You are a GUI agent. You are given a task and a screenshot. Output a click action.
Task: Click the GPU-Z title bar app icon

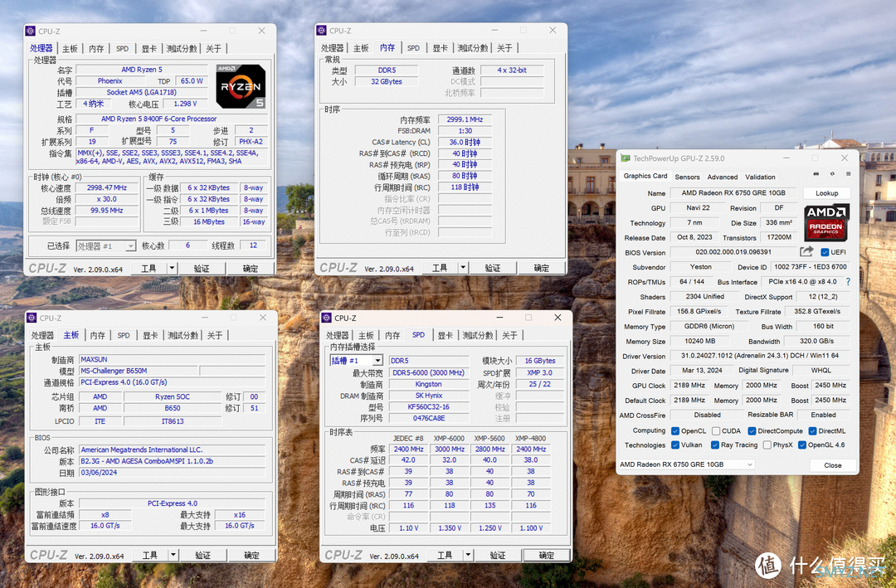(x=626, y=158)
